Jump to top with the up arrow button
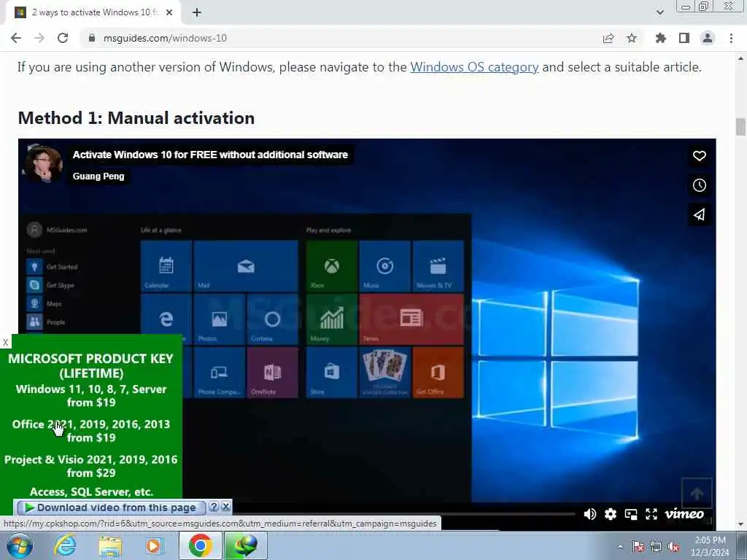The image size is (747, 560). (x=697, y=494)
